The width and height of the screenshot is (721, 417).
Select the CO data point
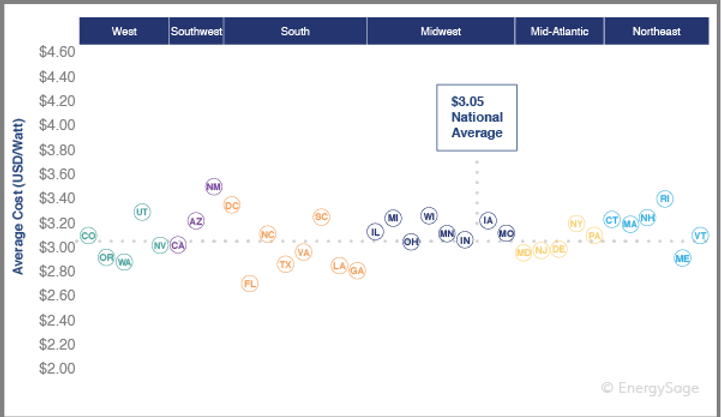click(89, 236)
